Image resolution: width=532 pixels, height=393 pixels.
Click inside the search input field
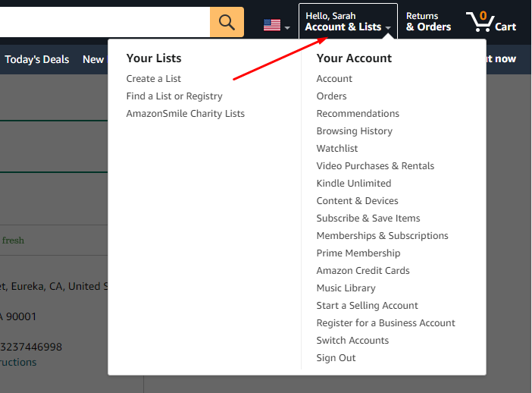(105, 22)
